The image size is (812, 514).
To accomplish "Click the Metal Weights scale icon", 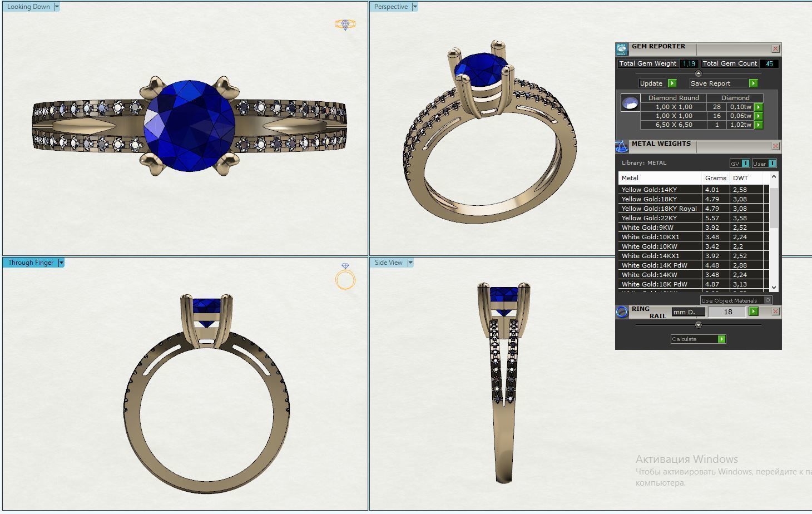I will pos(622,146).
